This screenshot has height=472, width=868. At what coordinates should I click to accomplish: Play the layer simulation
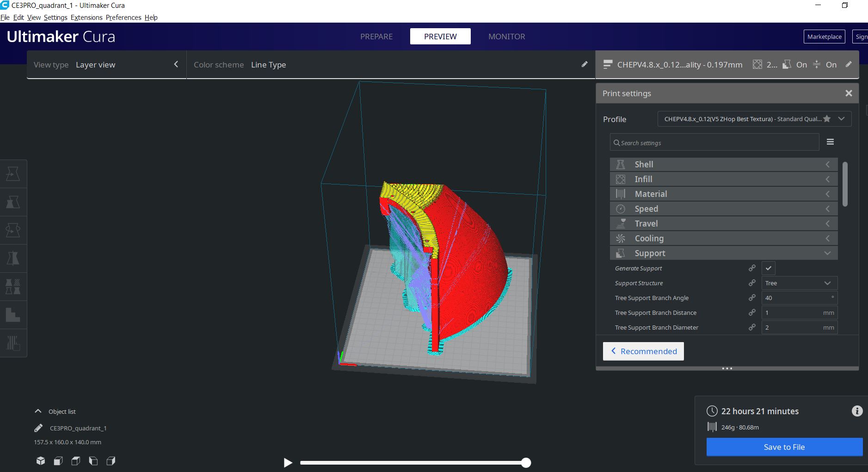tap(288, 462)
